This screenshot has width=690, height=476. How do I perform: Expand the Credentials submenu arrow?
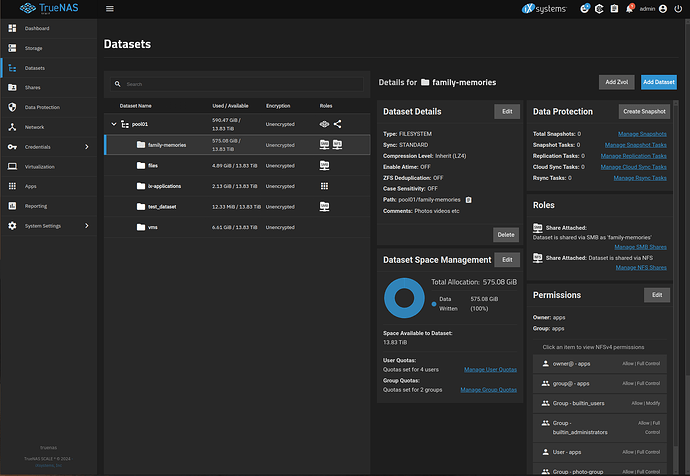point(87,147)
